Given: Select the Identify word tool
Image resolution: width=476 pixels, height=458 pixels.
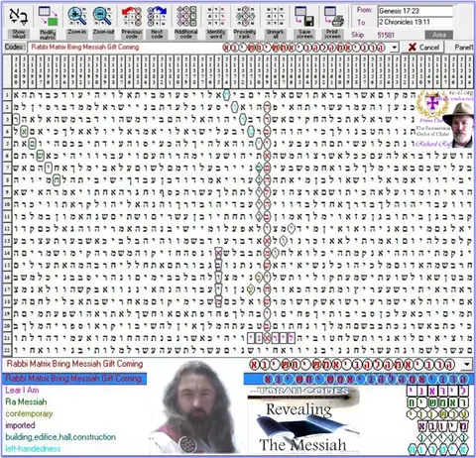Looking at the screenshot, I should (216, 22).
